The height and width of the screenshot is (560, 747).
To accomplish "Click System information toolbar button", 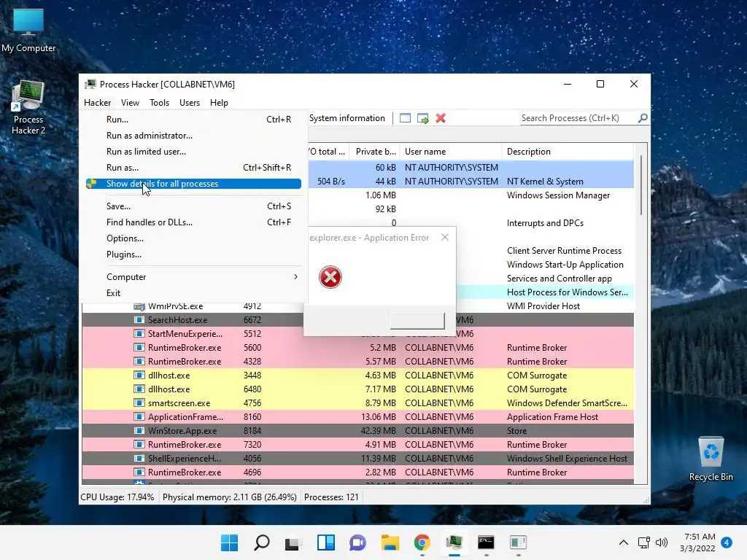I will coord(347,118).
